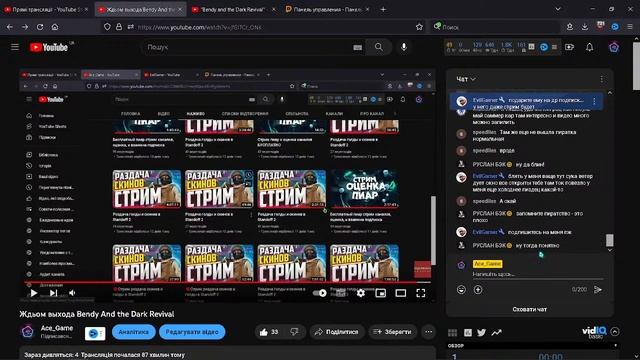Open the Ace_Game channel avatar
The height and width of the screenshot is (360, 640).
[28, 331]
